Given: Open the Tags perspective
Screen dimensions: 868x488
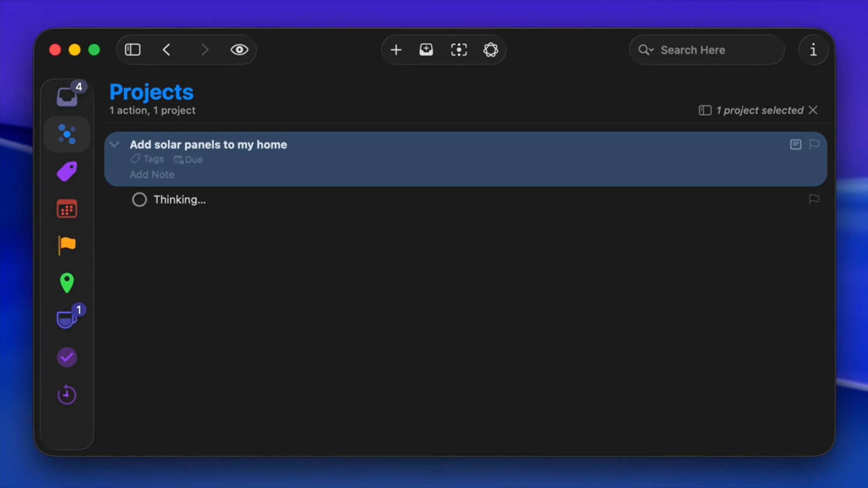Looking at the screenshot, I should tap(67, 171).
